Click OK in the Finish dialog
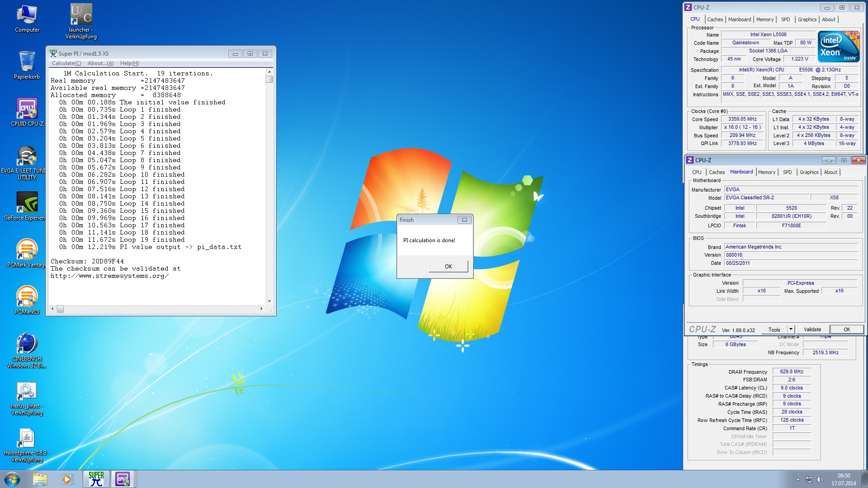The width and height of the screenshot is (868, 488). 448,266
